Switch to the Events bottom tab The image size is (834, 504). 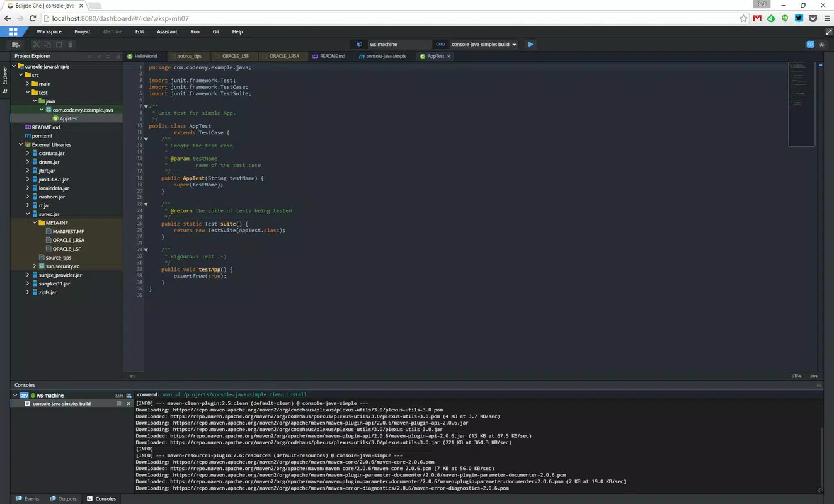[27, 498]
